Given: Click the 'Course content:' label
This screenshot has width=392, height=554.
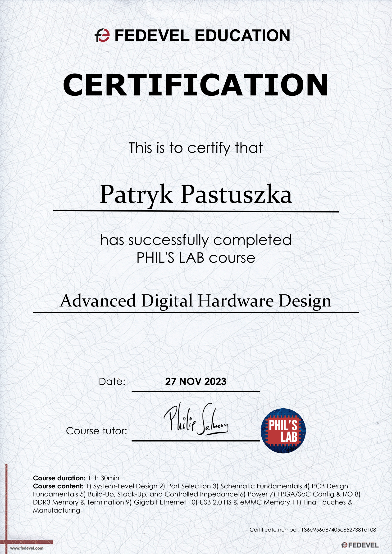Looking at the screenshot, I should coord(58,486).
